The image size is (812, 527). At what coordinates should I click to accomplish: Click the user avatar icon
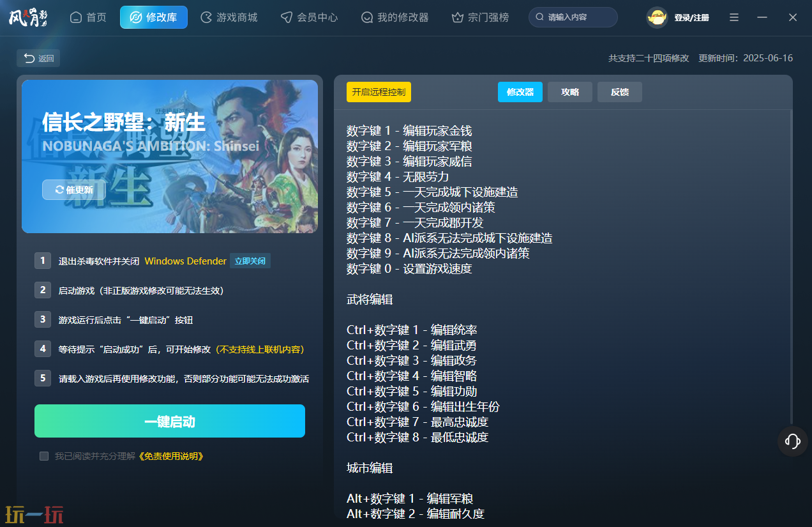[x=657, y=17]
